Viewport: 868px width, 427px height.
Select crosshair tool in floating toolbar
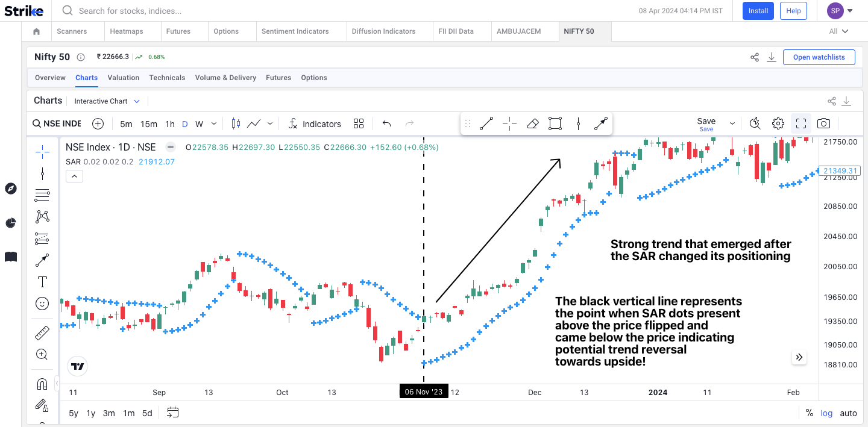(509, 123)
